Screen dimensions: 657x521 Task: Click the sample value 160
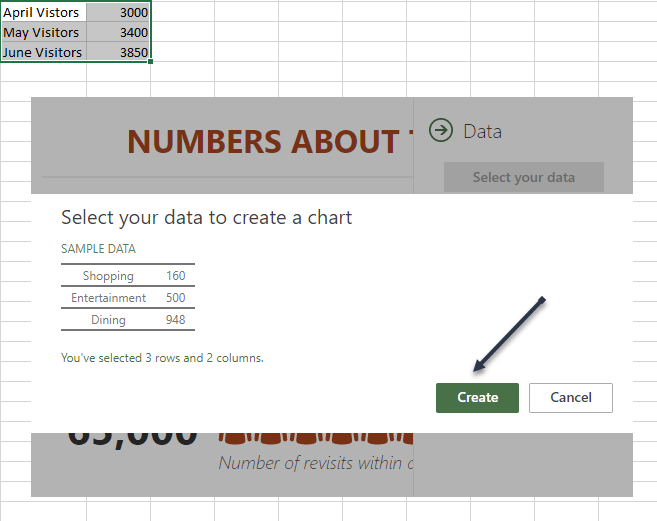(x=176, y=275)
